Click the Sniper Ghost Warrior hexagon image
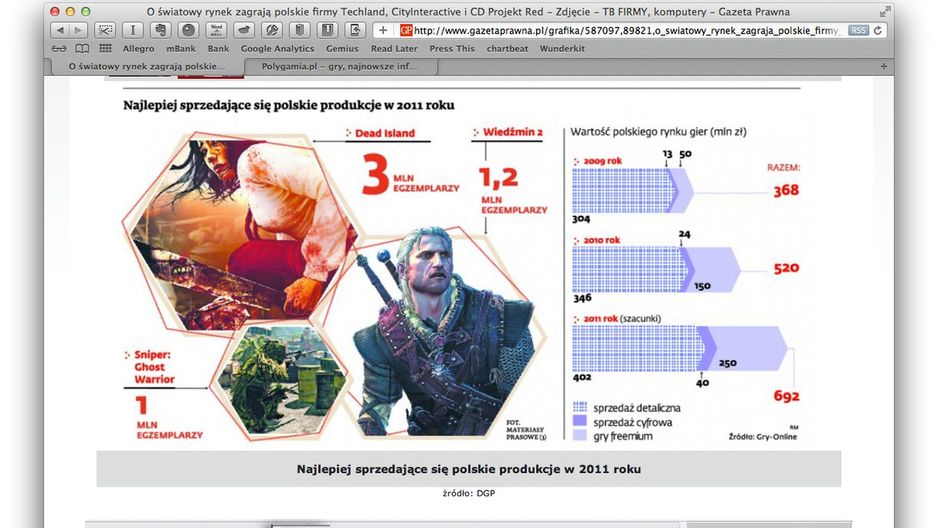Image resolution: width=938 pixels, height=528 pixels. [x=280, y=380]
